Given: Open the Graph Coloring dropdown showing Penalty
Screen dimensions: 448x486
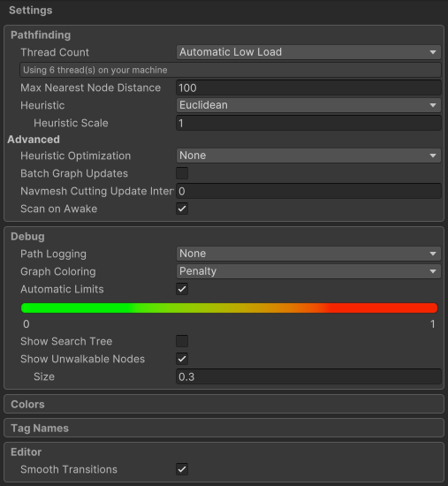Looking at the screenshot, I should (308, 271).
